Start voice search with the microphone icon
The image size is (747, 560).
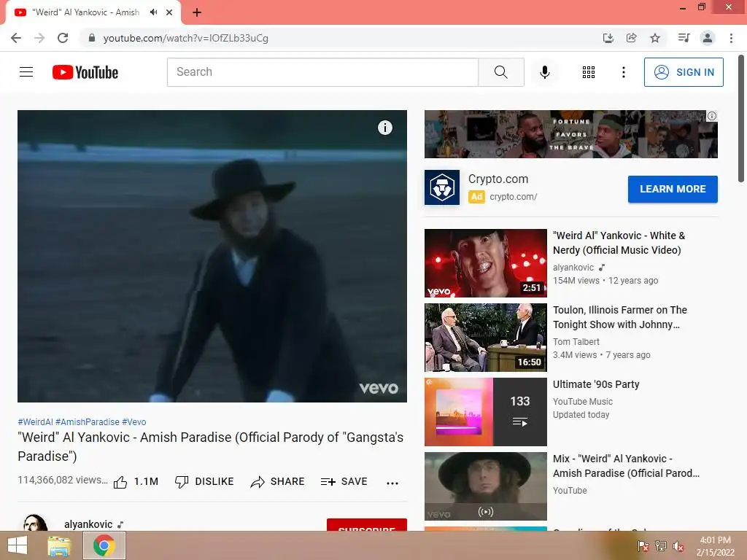[x=544, y=72]
